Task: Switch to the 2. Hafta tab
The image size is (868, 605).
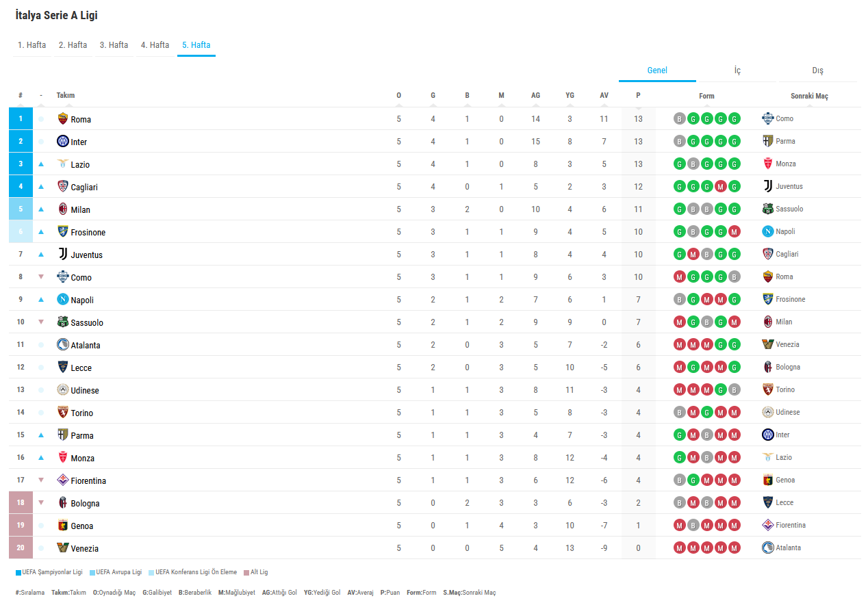Action: click(73, 45)
